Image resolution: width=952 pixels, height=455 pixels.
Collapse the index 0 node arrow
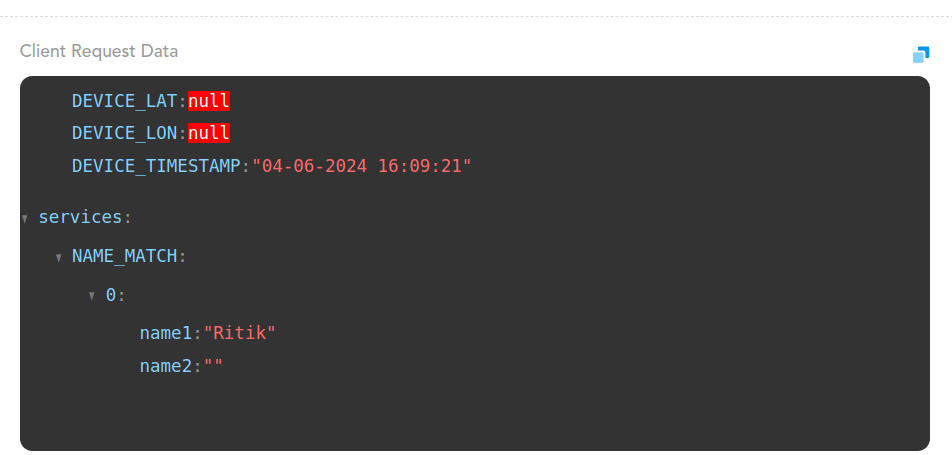click(x=92, y=296)
